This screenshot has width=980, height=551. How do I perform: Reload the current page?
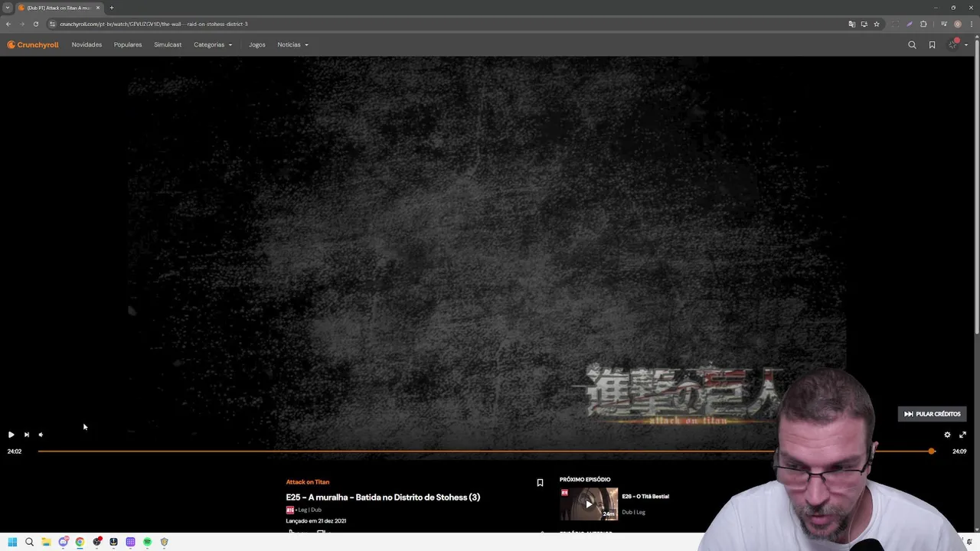pos(35,24)
